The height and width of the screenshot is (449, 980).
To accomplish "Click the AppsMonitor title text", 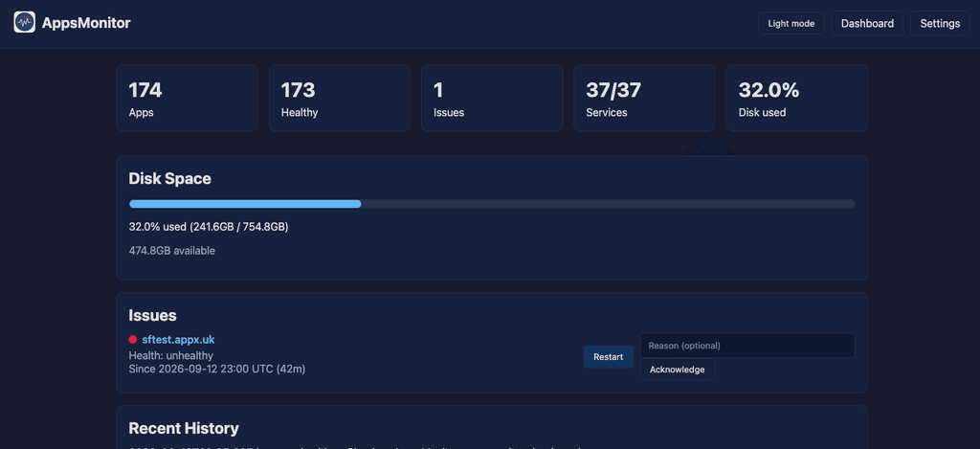I will click(x=86, y=23).
